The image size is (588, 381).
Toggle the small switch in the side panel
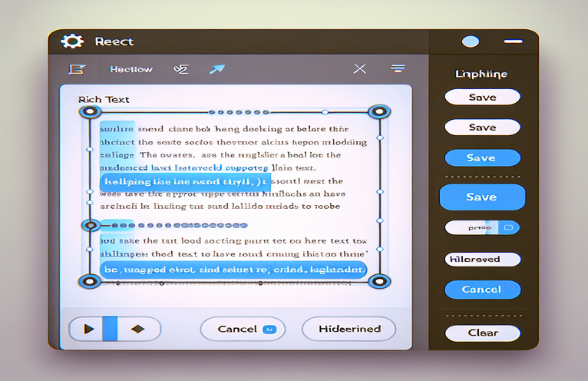(x=510, y=227)
